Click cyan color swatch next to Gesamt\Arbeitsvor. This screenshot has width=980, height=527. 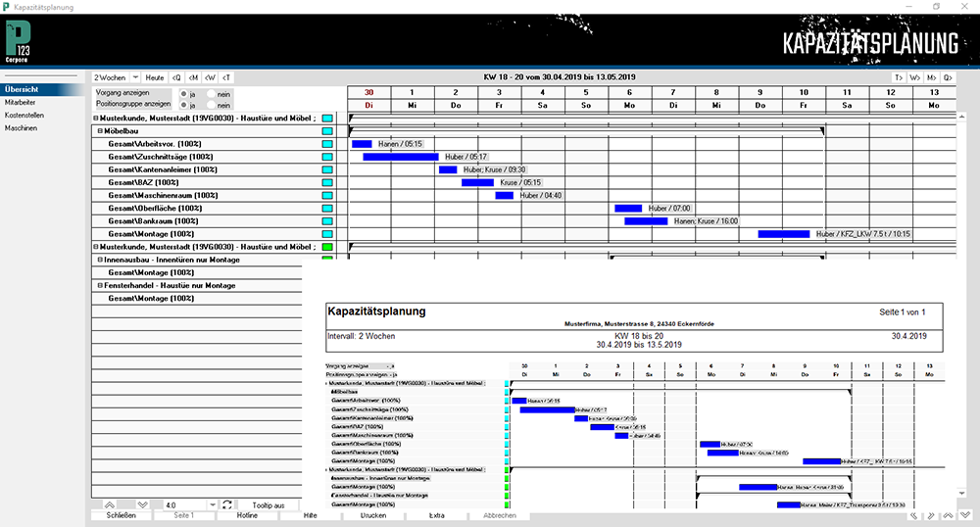click(x=328, y=144)
